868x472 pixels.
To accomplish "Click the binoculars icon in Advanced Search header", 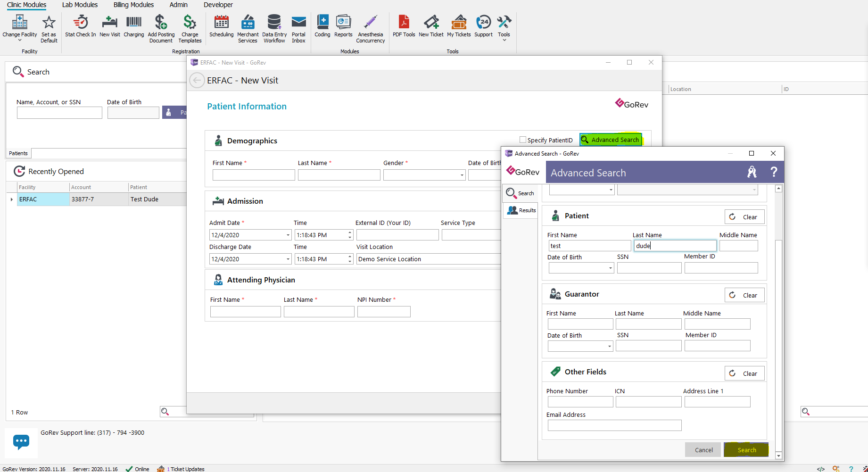I will pyautogui.click(x=752, y=172).
